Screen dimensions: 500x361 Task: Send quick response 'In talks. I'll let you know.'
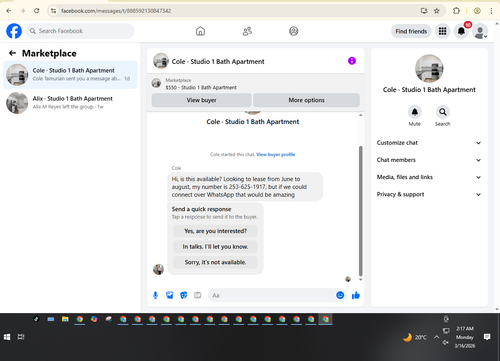click(215, 247)
